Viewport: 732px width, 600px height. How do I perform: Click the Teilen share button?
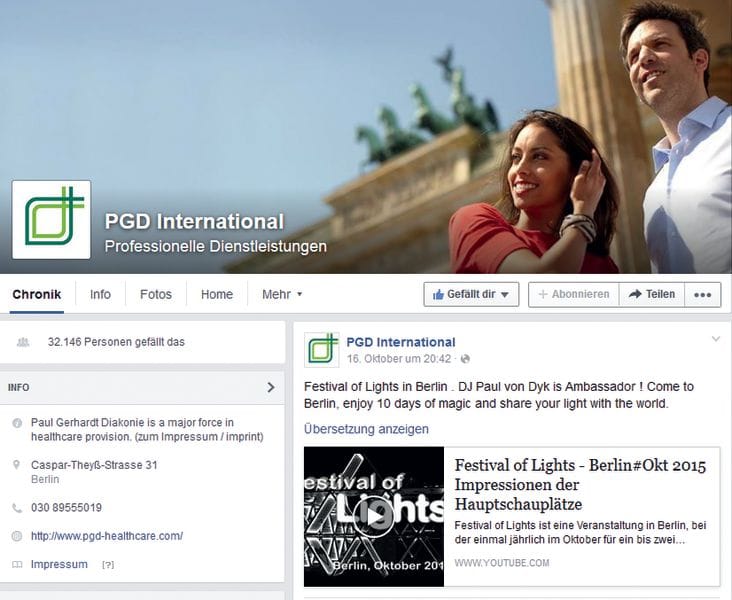pos(652,294)
